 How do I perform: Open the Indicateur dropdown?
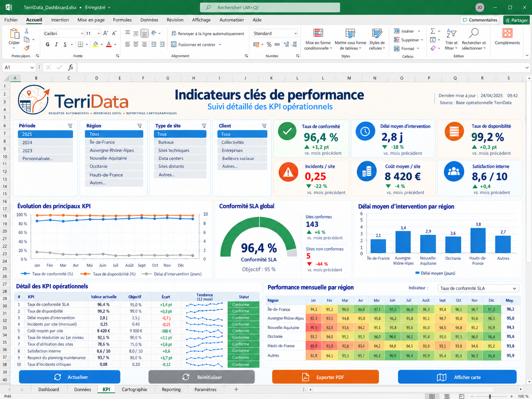pyautogui.click(x=478, y=288)
